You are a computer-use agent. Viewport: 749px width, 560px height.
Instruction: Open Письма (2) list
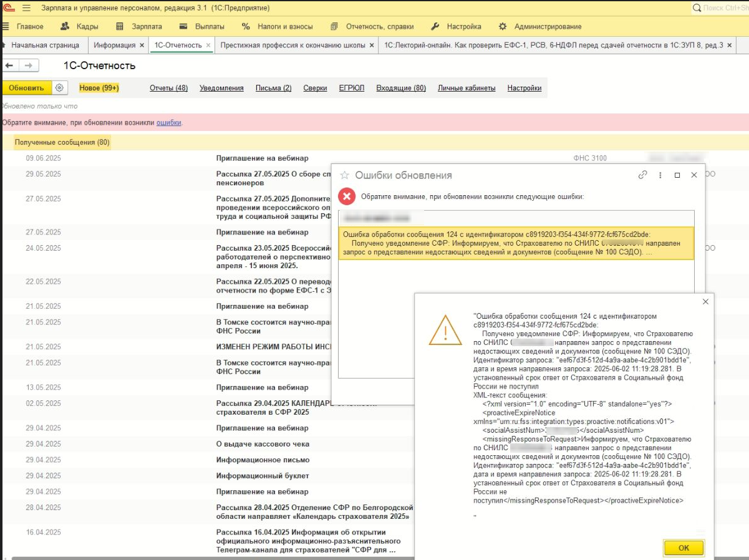coord(274,88)
